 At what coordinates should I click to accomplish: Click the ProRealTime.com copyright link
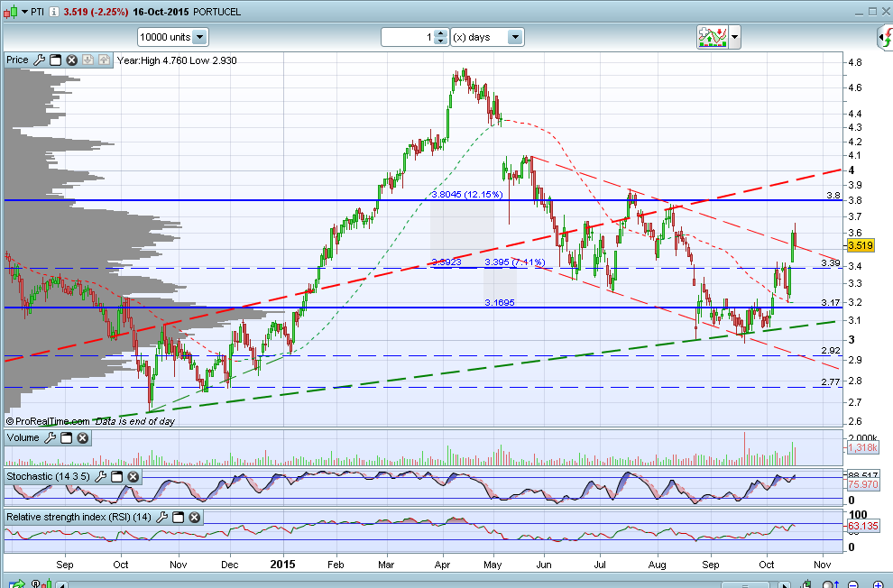[x=48, y=422]
